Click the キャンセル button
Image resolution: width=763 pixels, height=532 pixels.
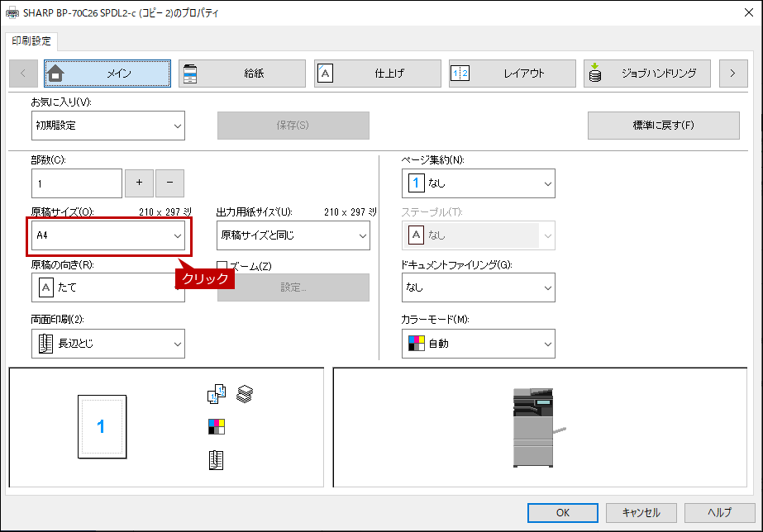pos(641,513)
